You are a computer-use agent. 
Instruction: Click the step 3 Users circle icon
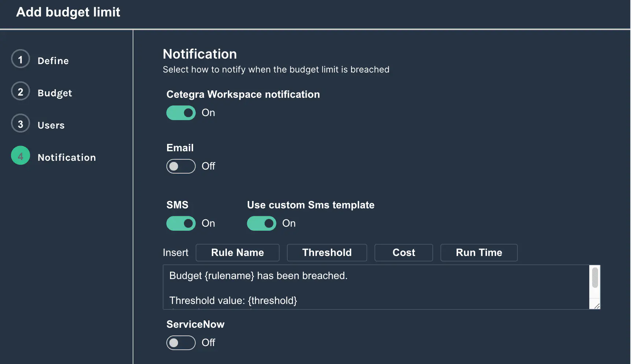[21, 124]
